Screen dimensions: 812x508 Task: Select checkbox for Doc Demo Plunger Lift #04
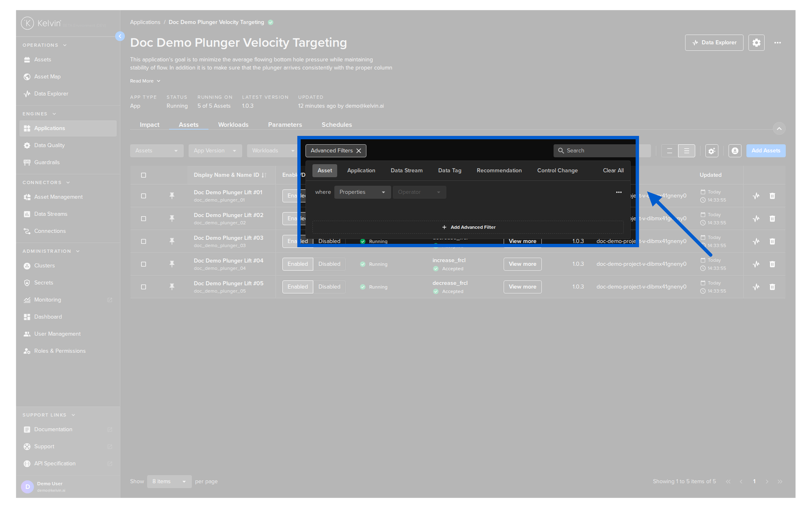pyautogui.click(x=143, y=264)
